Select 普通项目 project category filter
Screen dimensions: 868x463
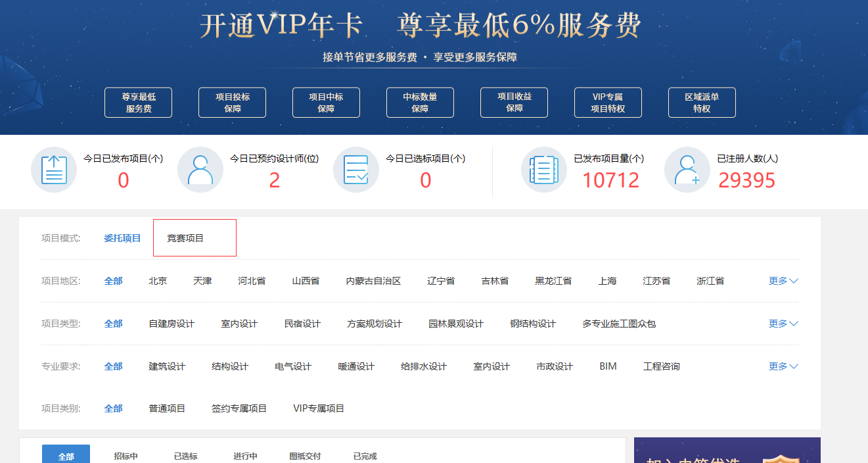pyautogui.click(x=167, y=408)
